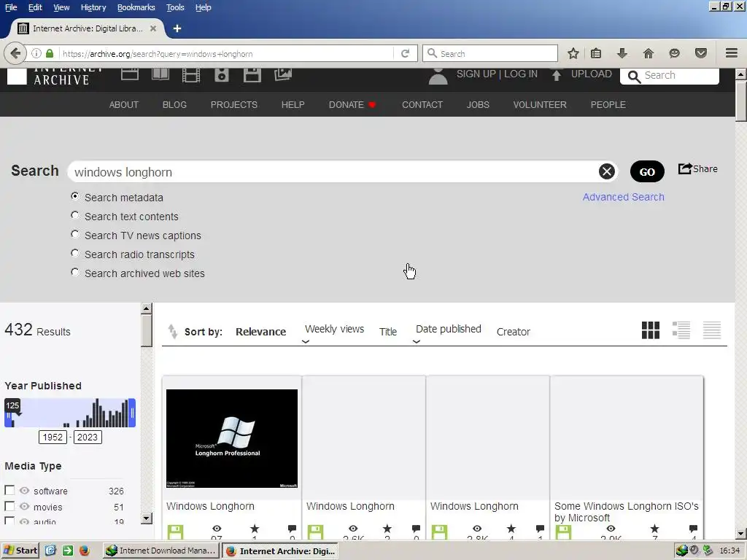
Task: Open the Web archive icon in header
Action: click(130, 74)
